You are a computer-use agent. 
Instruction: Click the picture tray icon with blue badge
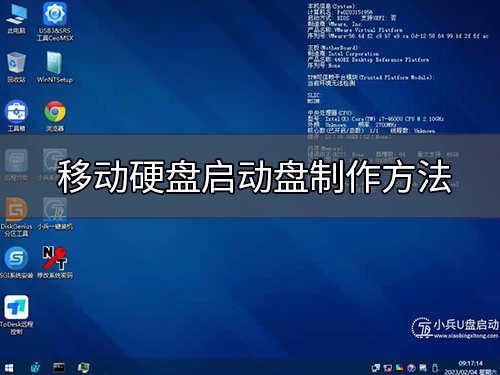pyautogui.click(x=423, y=368)
